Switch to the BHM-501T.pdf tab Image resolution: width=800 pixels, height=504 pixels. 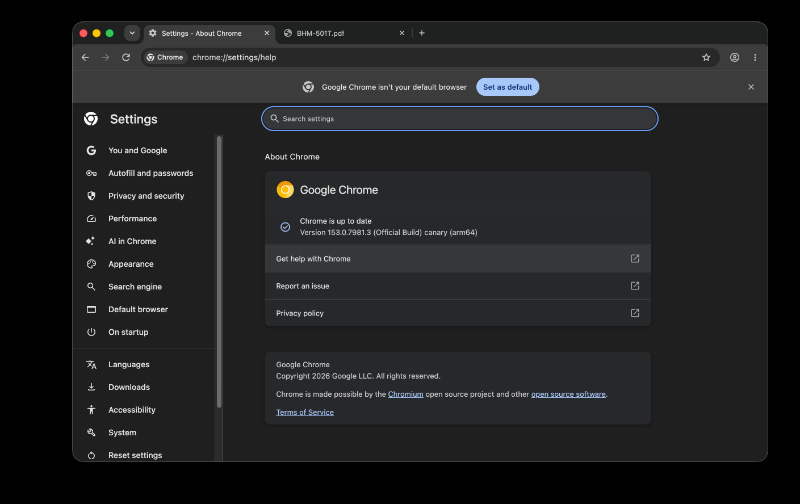coord(344,33)
